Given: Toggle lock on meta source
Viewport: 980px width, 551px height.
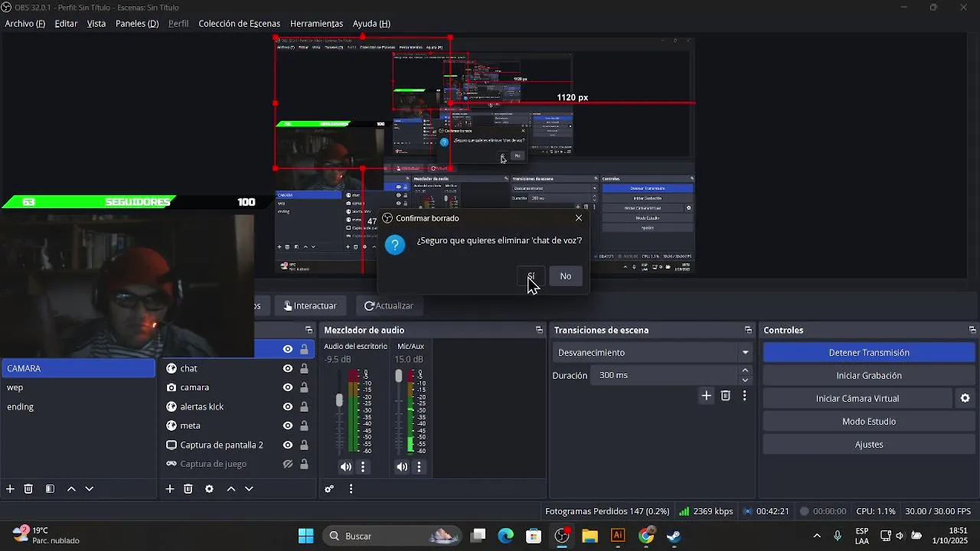Looking at the screenshot, I should point(304,425).
